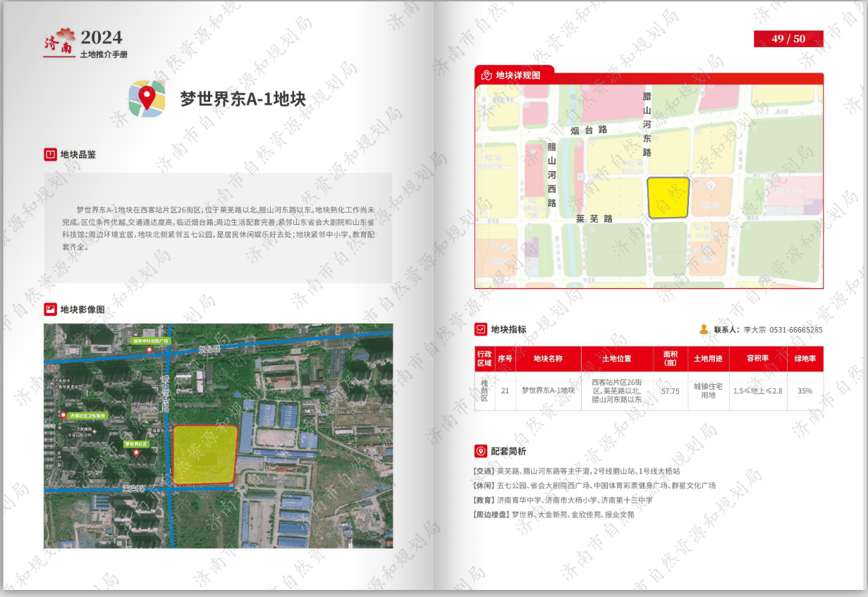Click the 梦世界东A-1地块 table cell

click(x=548, y=390)
